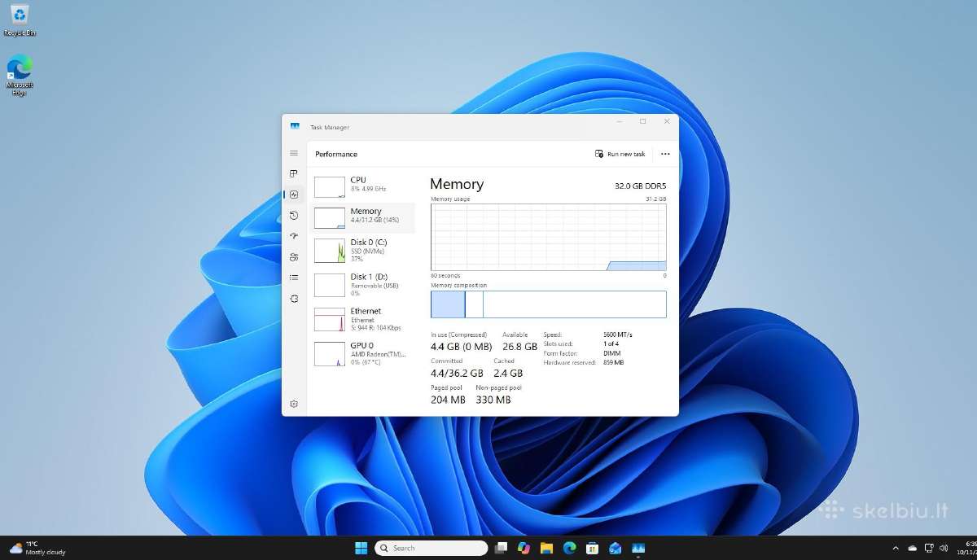Open File Explorer from the taskbar

point(547,548)
